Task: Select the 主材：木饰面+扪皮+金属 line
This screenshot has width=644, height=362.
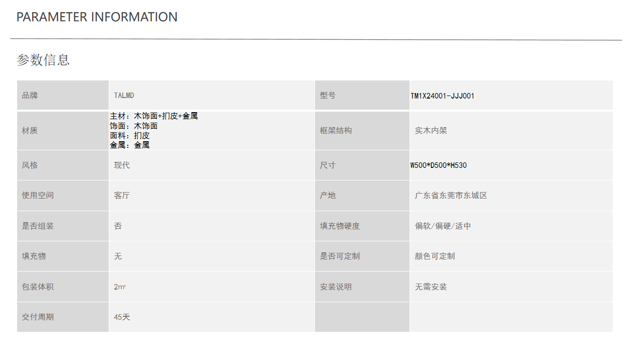Action: pos(154,116)
